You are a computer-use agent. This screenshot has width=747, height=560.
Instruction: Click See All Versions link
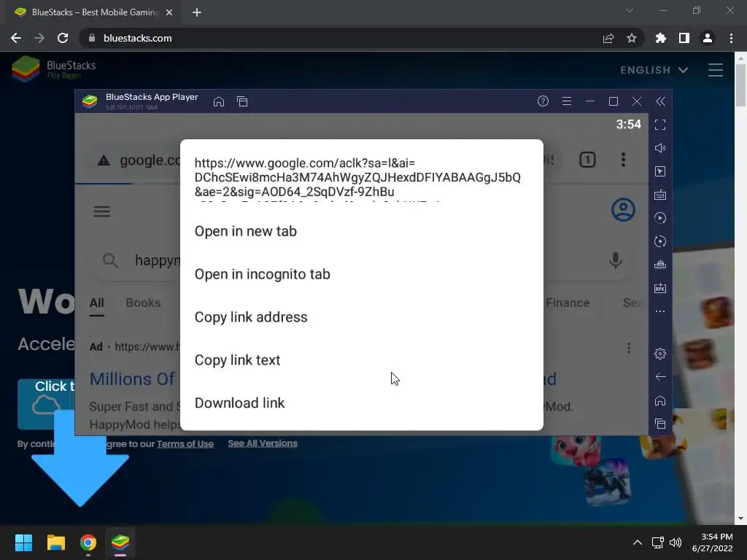coord(263,443)
